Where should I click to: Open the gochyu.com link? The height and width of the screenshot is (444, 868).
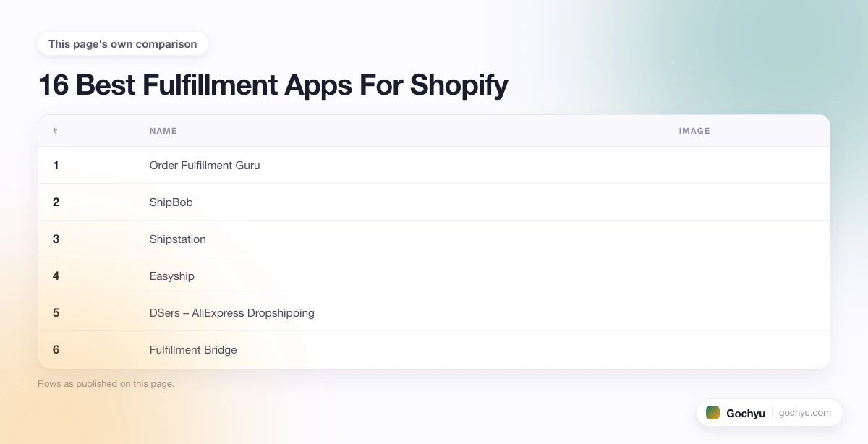(805, 413)
